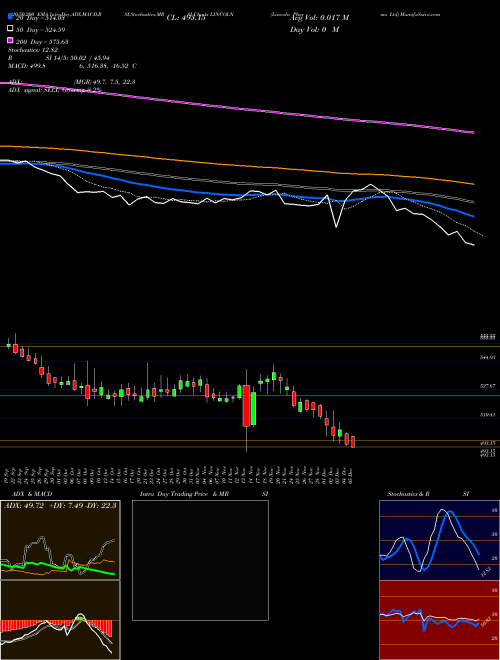
Task: Click the magenta 200 Day legend swatch
Action: tap(10, 41)
